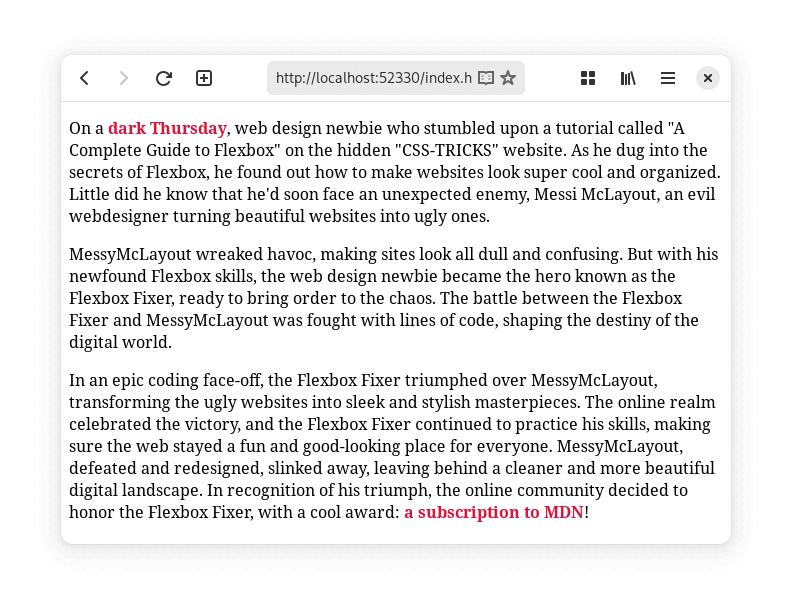Screen dimensions: 792x611
Task: Open the hamburger main menu
Action: coord(668,78)
